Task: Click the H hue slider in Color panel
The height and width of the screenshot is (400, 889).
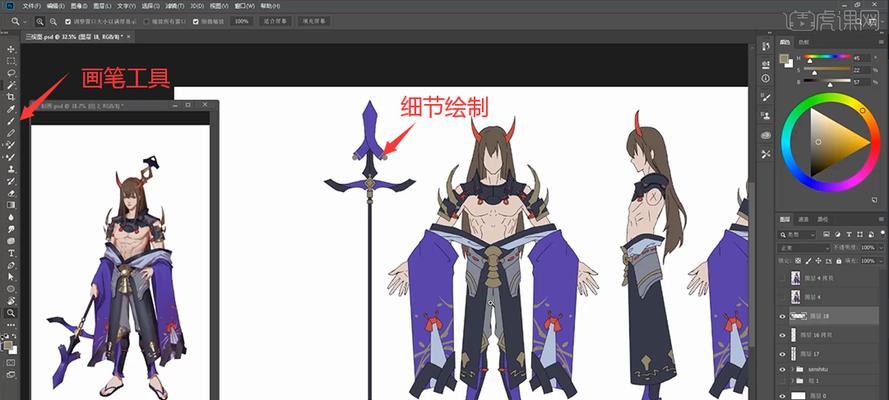Action: point(828,57)
